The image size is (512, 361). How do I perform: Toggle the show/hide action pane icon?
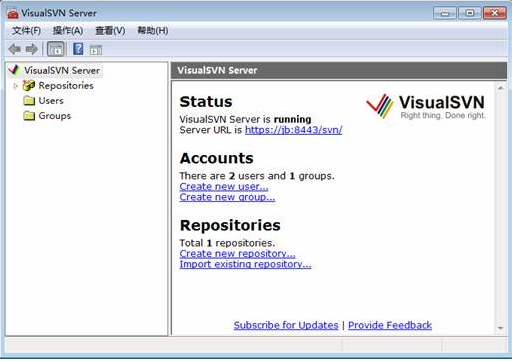[x=96, y=50]
